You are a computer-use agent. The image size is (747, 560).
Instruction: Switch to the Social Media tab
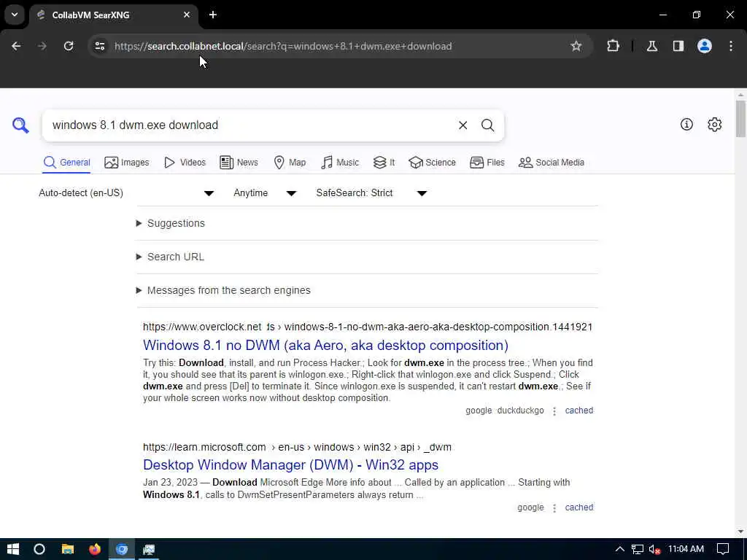[551, 163]
